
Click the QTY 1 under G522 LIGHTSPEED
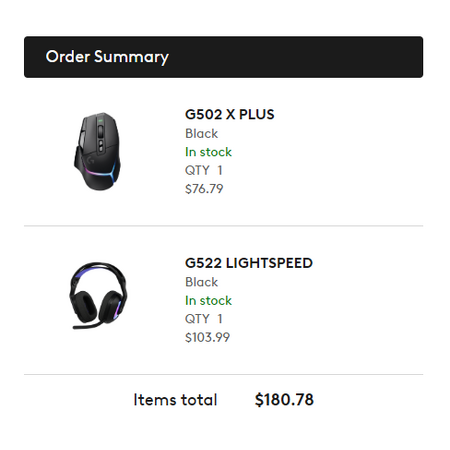click(204, 319)
